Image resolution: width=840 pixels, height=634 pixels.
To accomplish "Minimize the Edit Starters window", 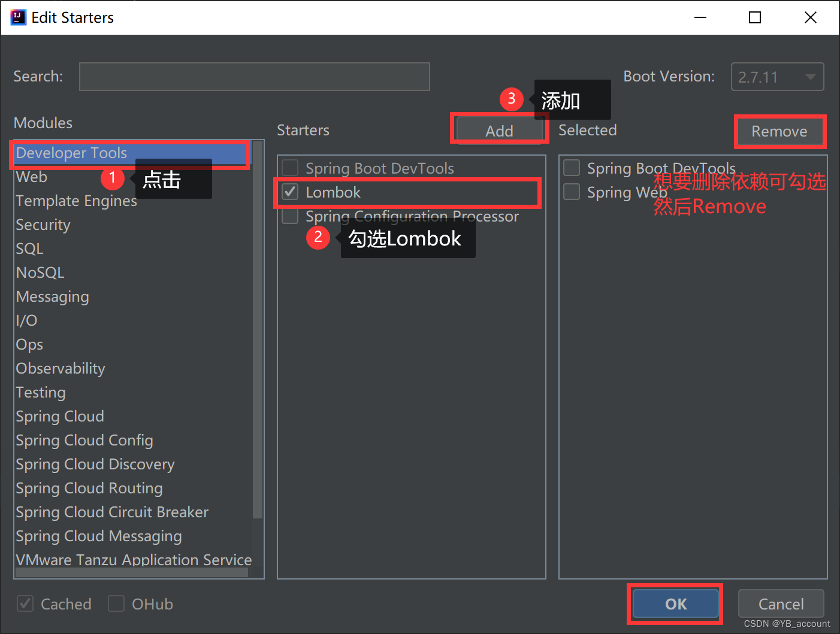I will pyautogui.click(x=700, y=17).
